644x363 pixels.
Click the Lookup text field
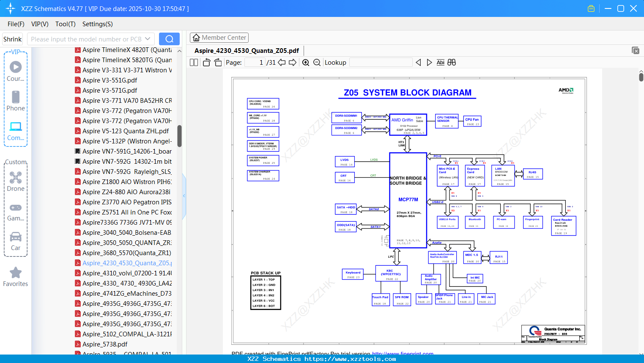(381, 63)
